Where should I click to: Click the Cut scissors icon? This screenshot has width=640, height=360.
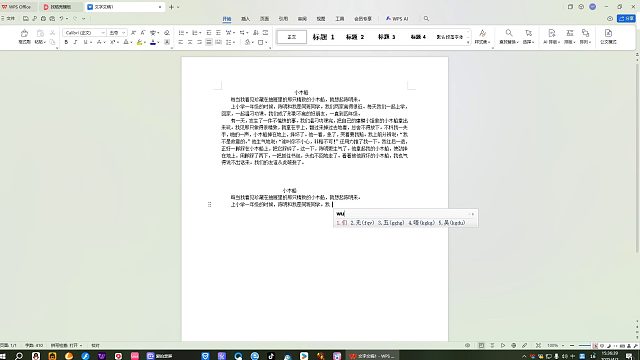[52, 33]
